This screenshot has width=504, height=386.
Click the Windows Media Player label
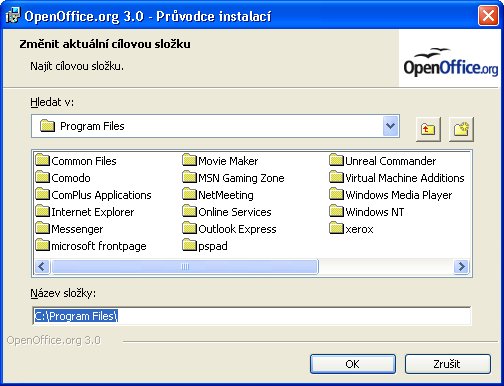tap(399, 195)
